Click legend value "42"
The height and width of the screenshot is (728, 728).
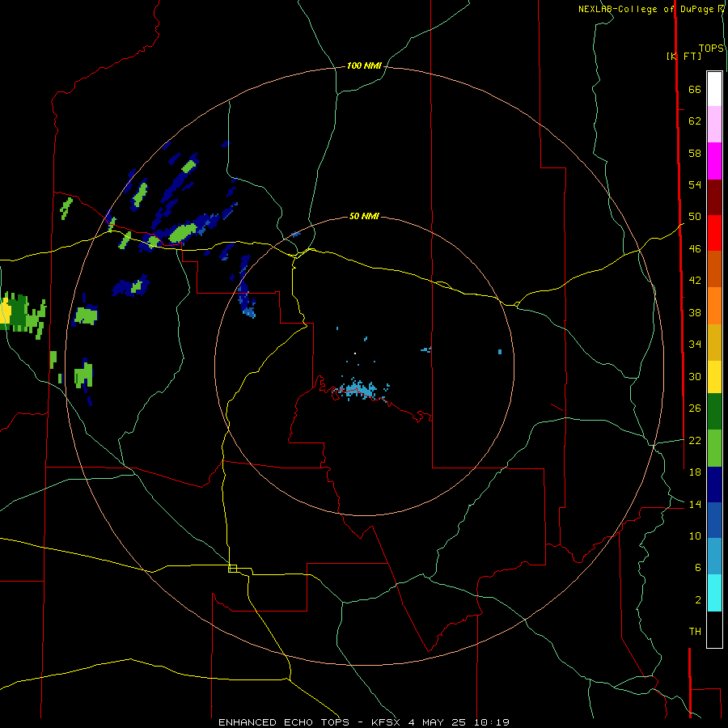[695, 281]
